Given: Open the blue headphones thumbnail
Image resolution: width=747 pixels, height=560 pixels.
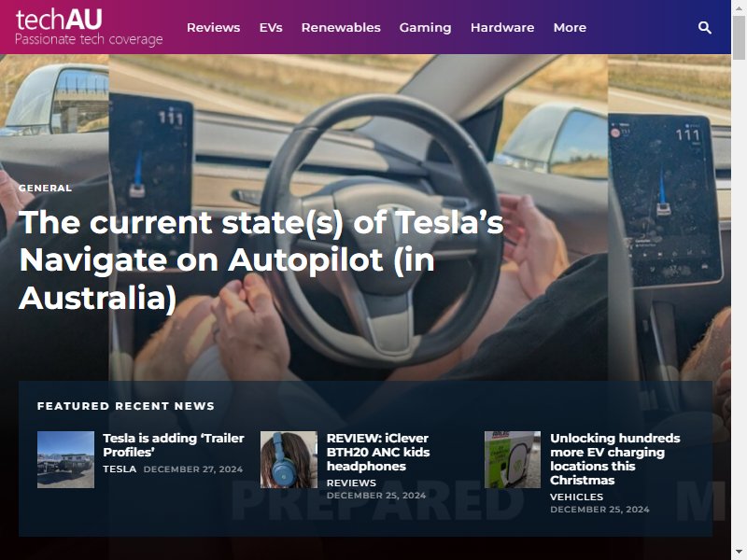Looking at the screenshot, I should coord(289,459).
